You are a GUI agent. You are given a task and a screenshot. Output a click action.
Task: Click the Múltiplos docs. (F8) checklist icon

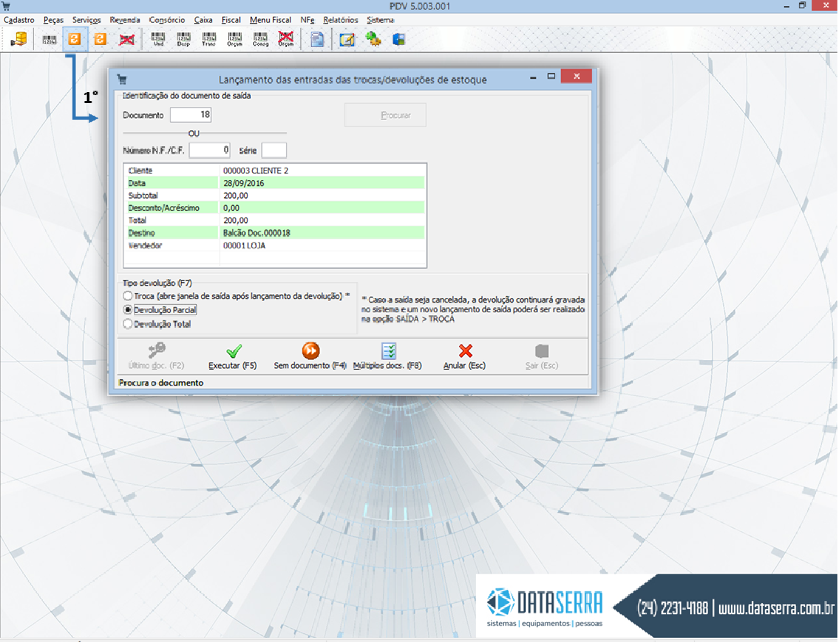388,351
